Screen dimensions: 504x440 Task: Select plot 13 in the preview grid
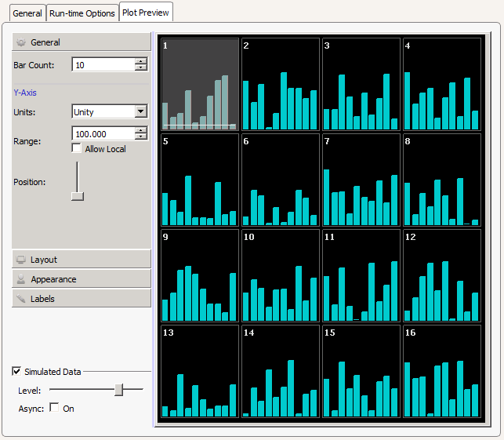(x=200, y=371)
